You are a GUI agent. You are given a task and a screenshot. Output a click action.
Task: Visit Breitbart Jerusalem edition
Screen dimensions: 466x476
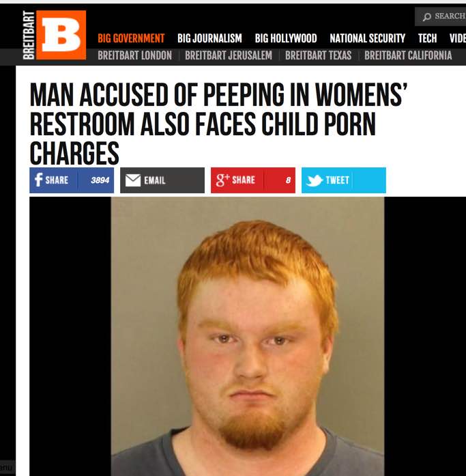(229, 55)
